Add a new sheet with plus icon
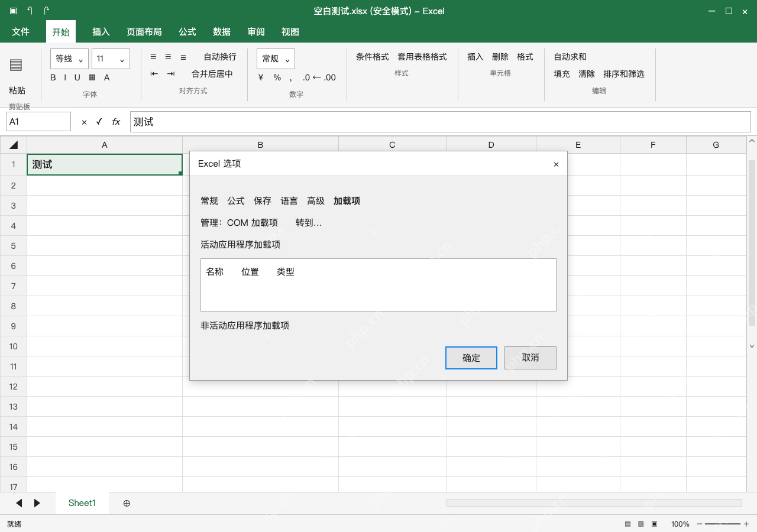757x532 pixels. click(x=127, y=503)
